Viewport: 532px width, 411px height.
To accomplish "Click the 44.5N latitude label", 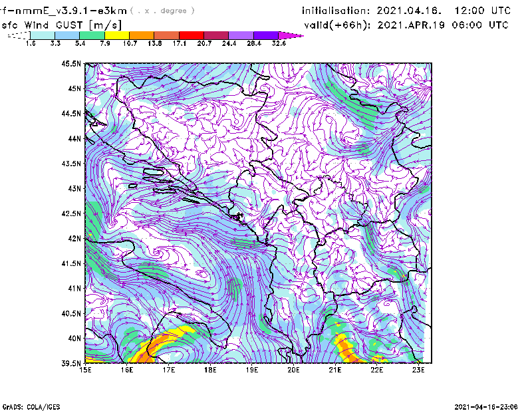I will [x=71, y=113].
